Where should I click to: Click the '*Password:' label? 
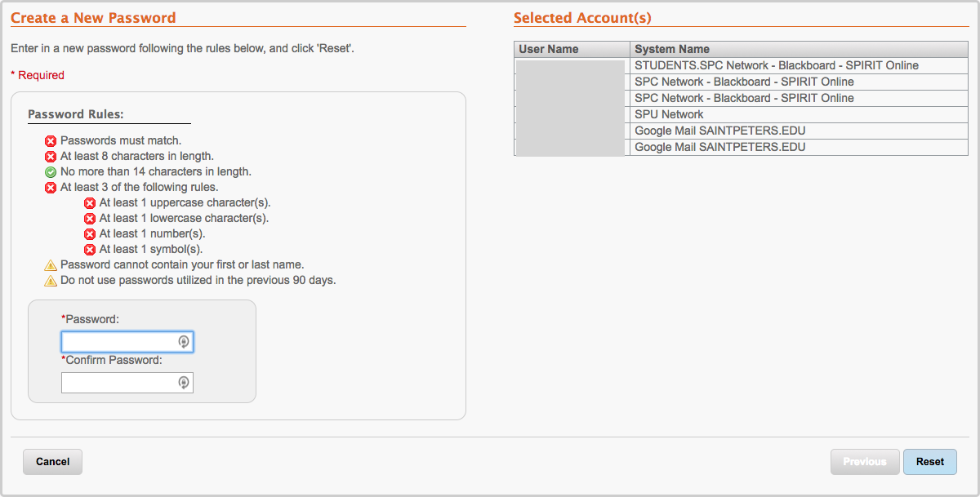coord(91,319)
